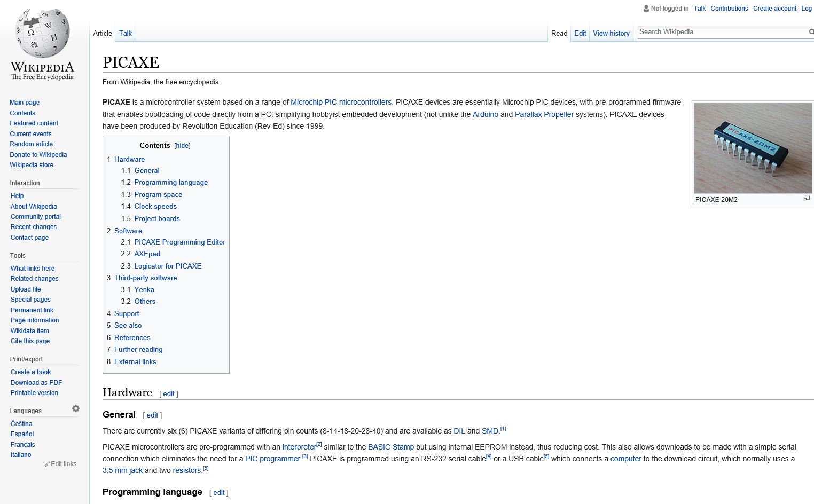Click the Not logged in user icon

point(646,9)
